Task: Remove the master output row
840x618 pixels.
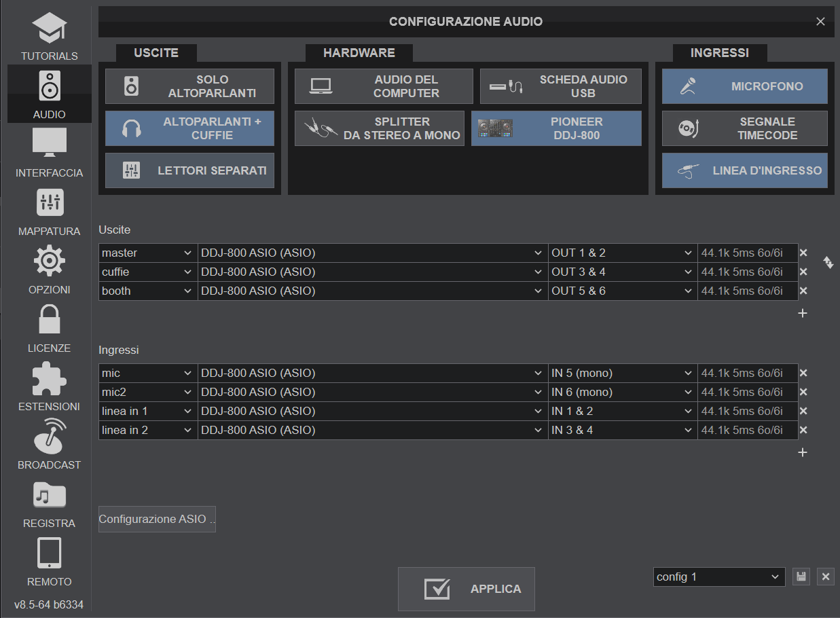Action: [803, 253]
